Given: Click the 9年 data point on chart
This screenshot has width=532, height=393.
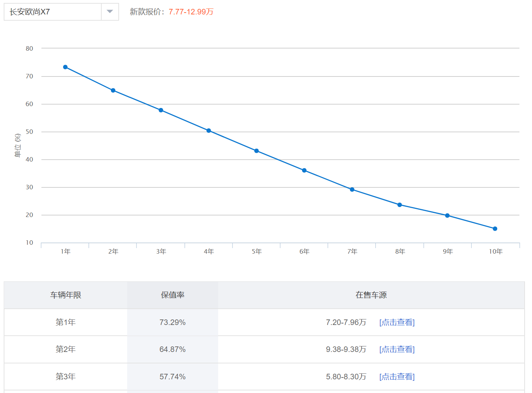Looking at the screenshot, I should pos(447,216).
